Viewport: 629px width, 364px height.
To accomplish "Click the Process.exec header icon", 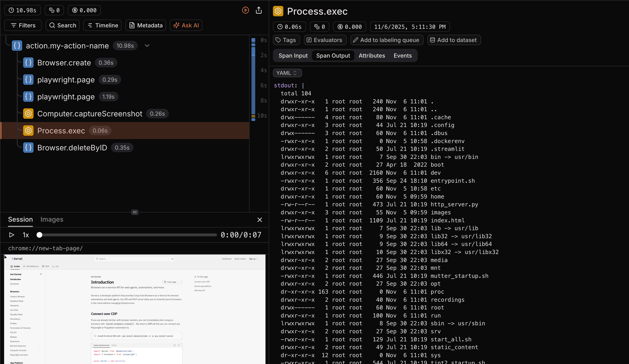I will (278, 11).
